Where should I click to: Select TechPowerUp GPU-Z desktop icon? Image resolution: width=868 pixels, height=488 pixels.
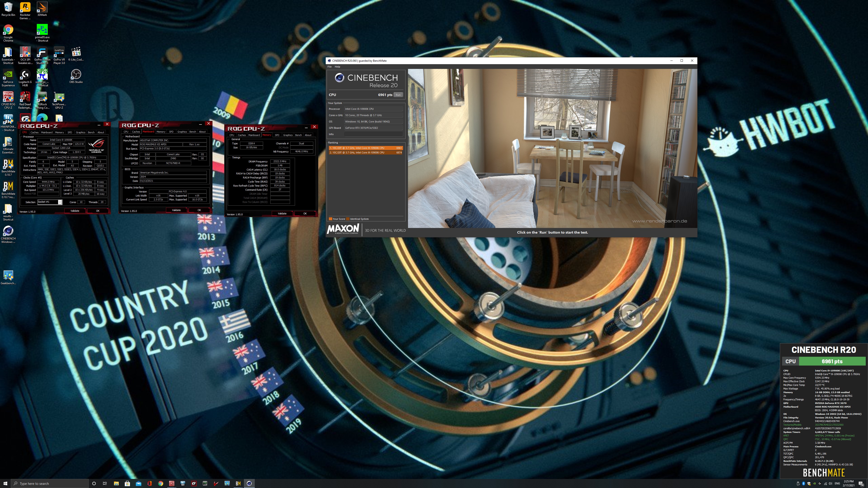point(59,100)
